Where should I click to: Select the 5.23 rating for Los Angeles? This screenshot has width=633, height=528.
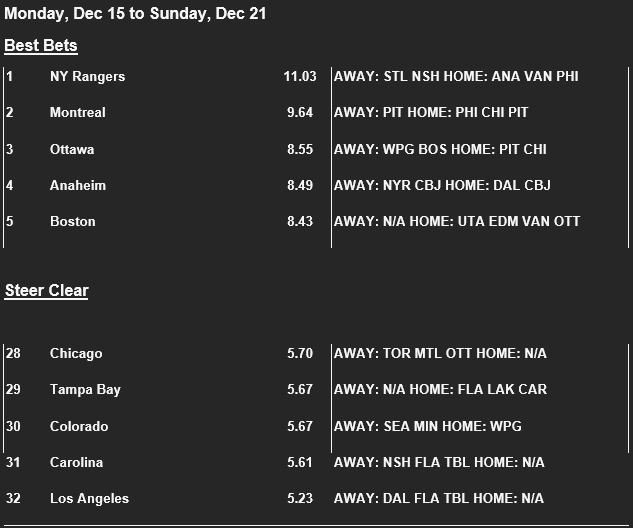click(x=300, y=498)
